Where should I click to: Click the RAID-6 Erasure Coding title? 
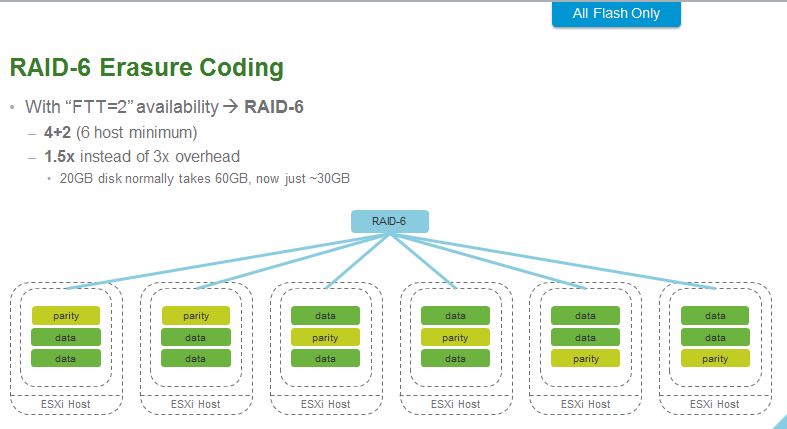(x=146, y=68)
